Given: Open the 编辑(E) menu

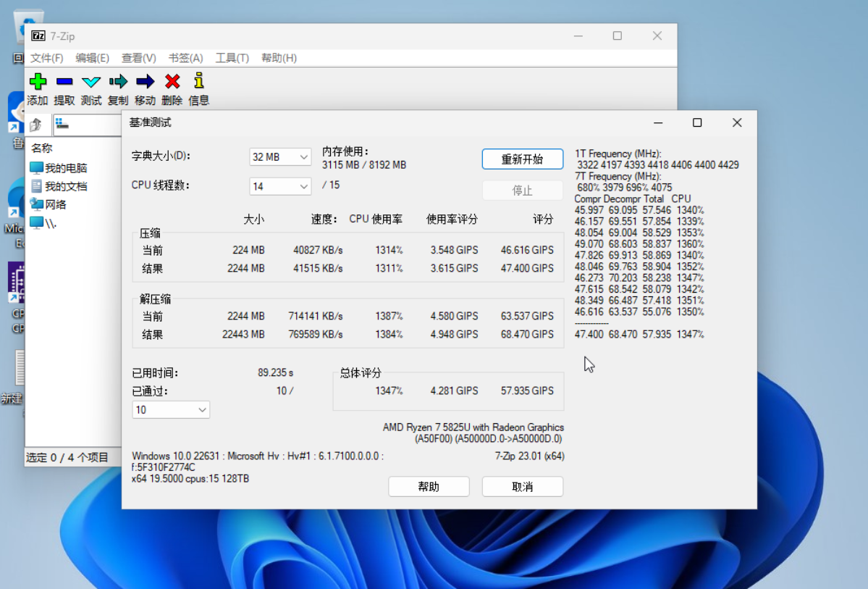Looking at the screenshot, I should [x=93, y=58].
